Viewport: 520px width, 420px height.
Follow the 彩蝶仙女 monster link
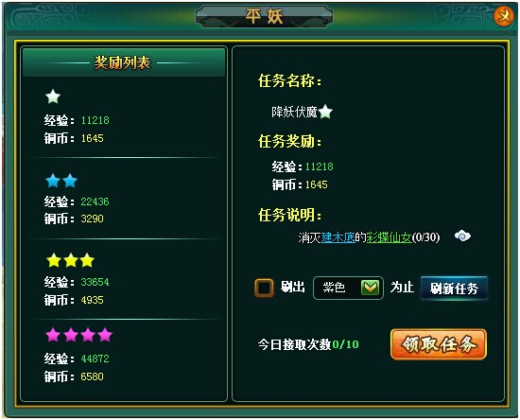click(389, 236)
